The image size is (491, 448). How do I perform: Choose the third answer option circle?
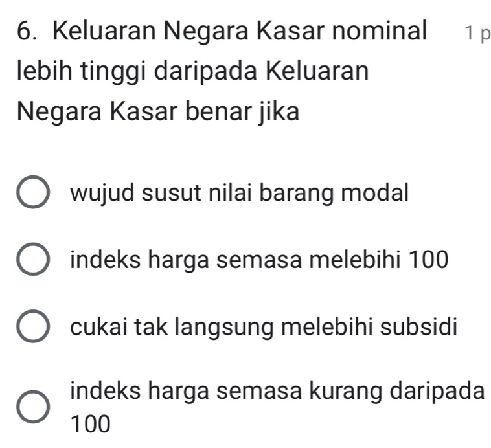[32, 328]
